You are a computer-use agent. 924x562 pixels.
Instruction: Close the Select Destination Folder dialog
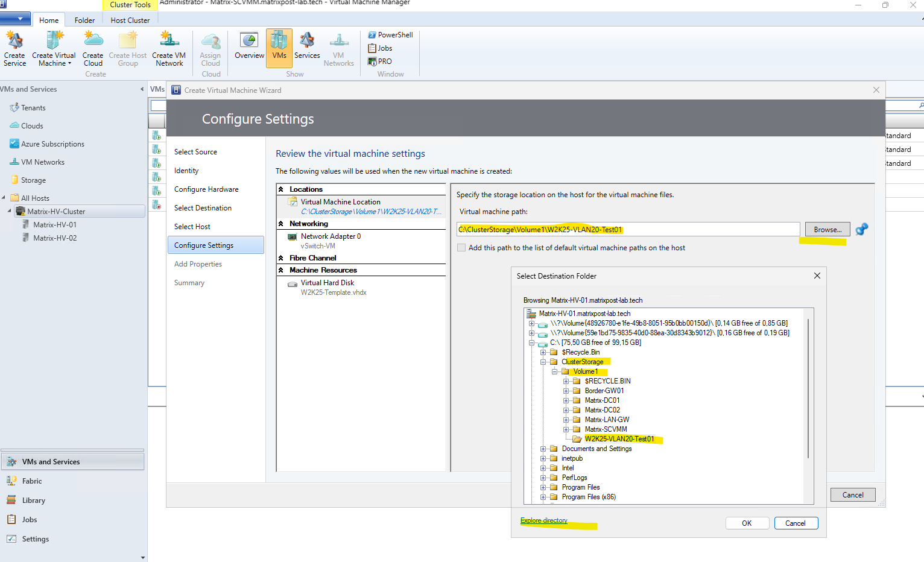point(817,276)
